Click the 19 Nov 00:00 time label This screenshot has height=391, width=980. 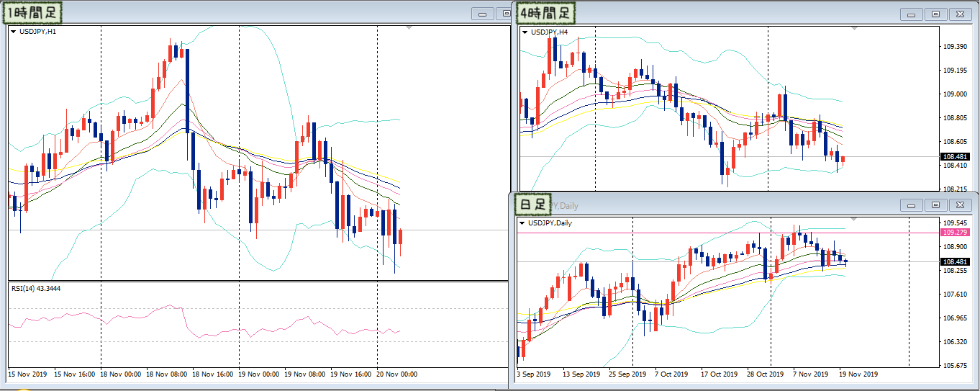coord(258,374)
